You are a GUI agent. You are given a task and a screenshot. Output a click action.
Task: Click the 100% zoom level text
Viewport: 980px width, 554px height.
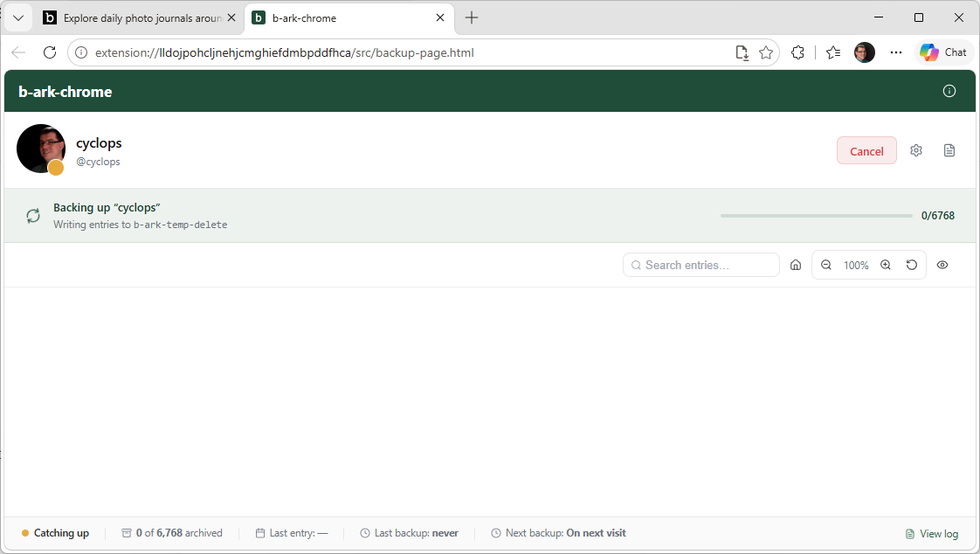[x=856, y=265]
